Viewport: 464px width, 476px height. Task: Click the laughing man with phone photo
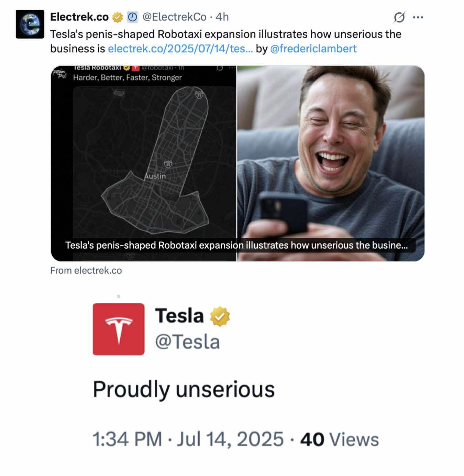(331, 151)
